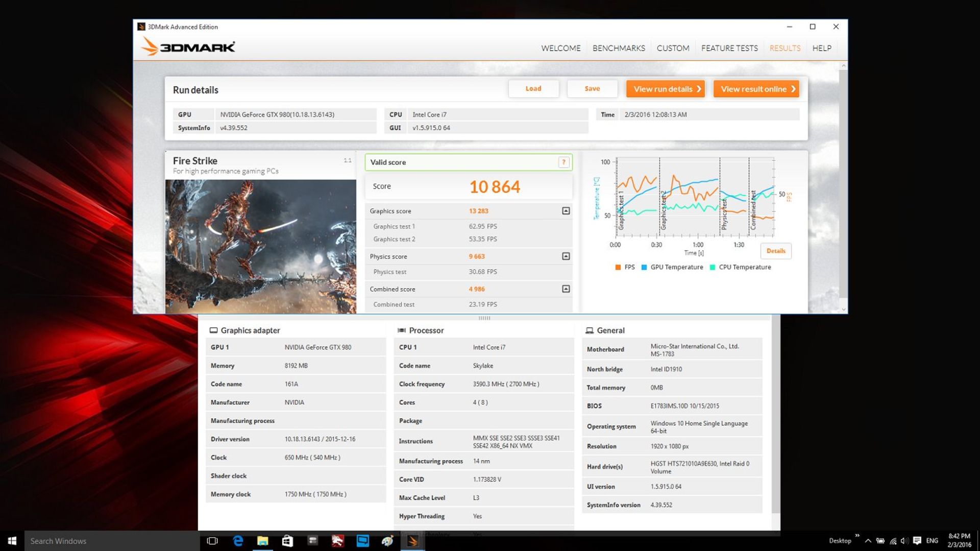Click Code name value Skylake
This screenshot has height=551, width=980.
point(483,366)
